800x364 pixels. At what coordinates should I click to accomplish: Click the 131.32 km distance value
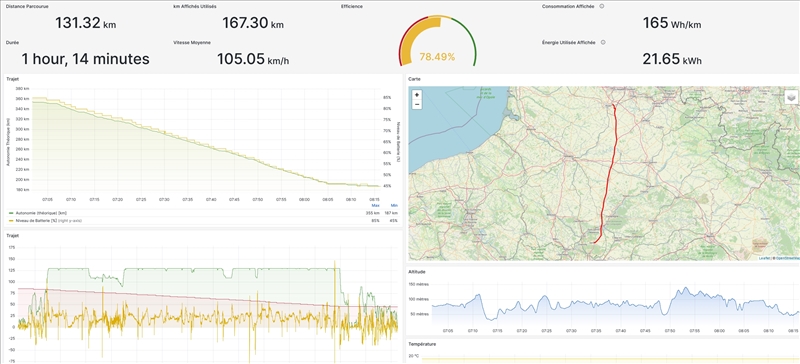[x=86, y=23]
